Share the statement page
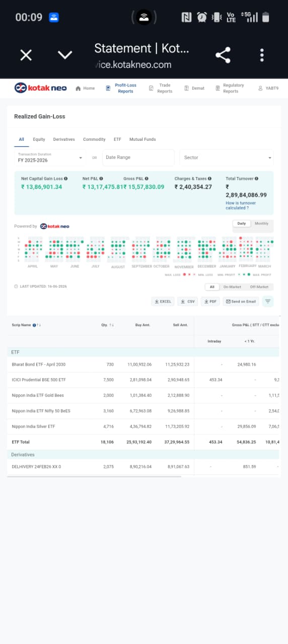This screenshot has height=644, width=288. [x=223, y=55]
